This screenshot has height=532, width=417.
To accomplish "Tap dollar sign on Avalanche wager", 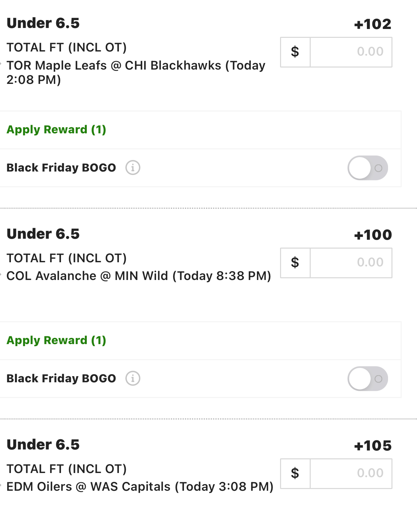I will click(295, 263).
